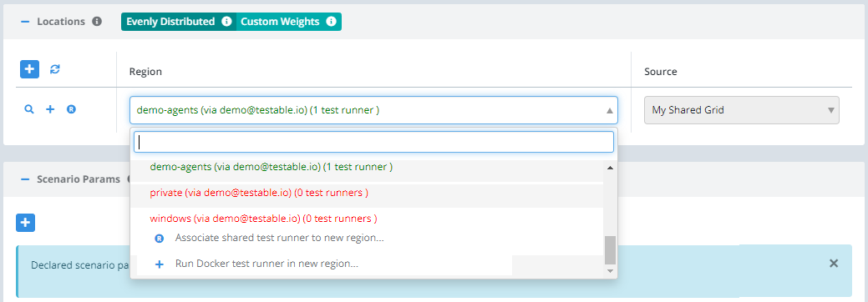The width and height of the screenshot is (868, 302).
Task: Show info tooltip next to Locations
Action: click(97, 22)
